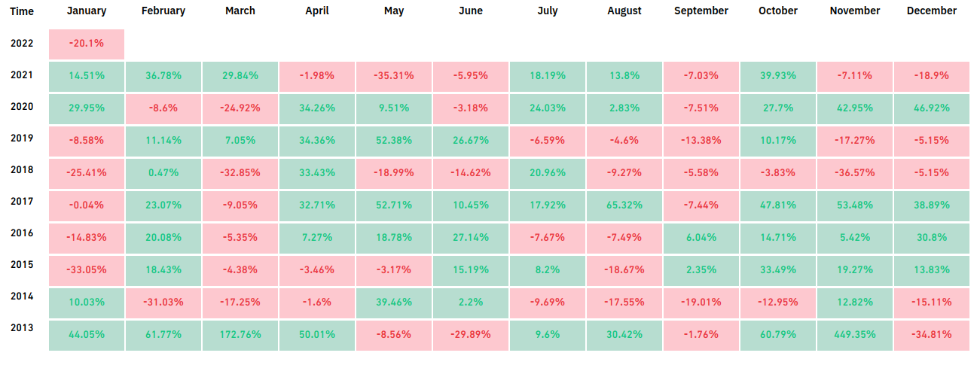Click the 27.14% June 2016 cell

point(471,238)
